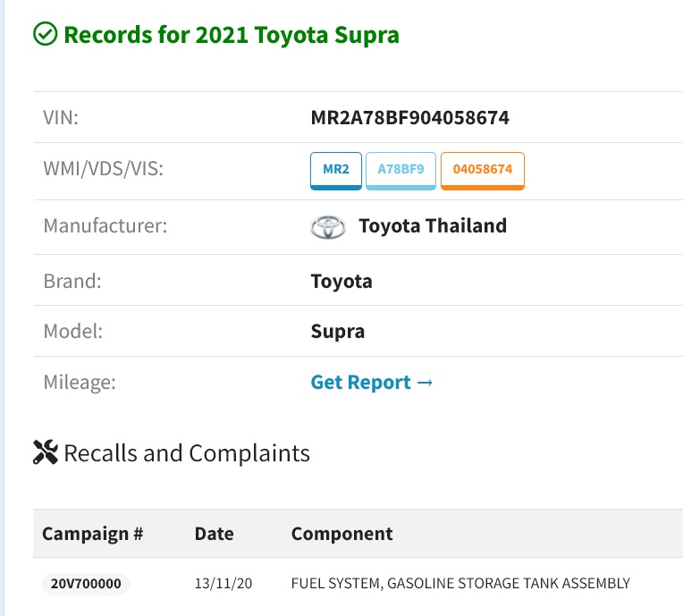
Task: Click the Fuel System component description
Action: pos(461,584)
